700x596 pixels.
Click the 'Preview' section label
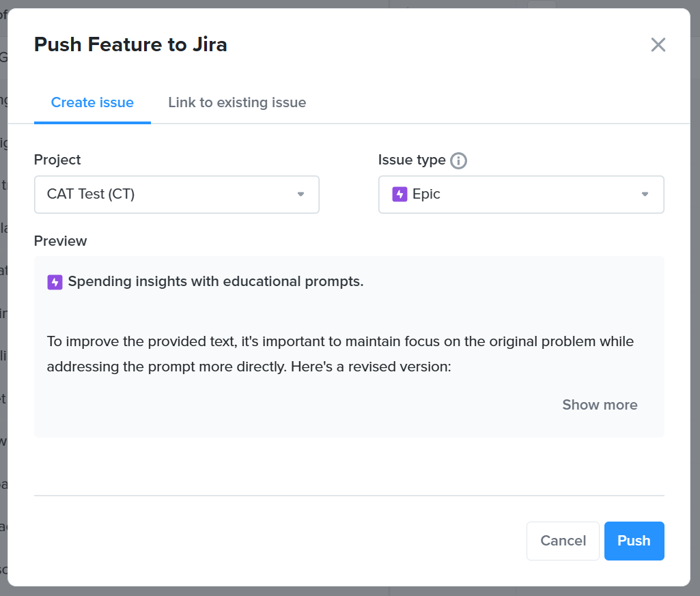[60, 241]
